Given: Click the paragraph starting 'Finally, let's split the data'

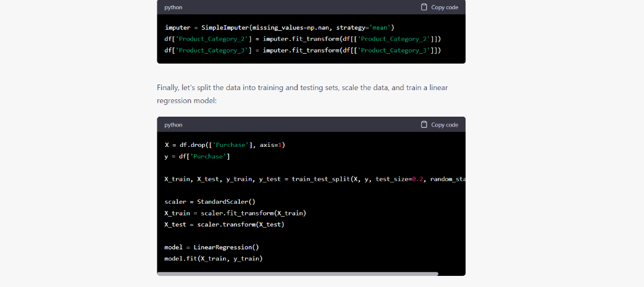Looking at the screenshot, I should pos(303,94).
